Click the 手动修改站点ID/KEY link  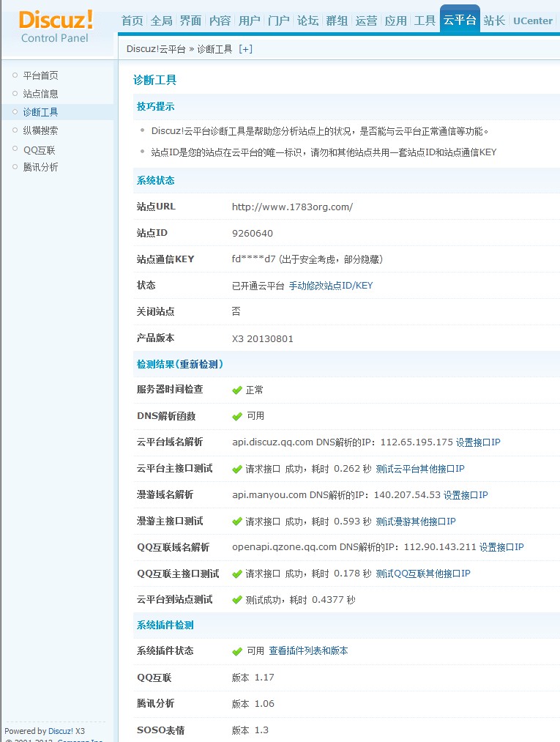click(x=331, y=286)
